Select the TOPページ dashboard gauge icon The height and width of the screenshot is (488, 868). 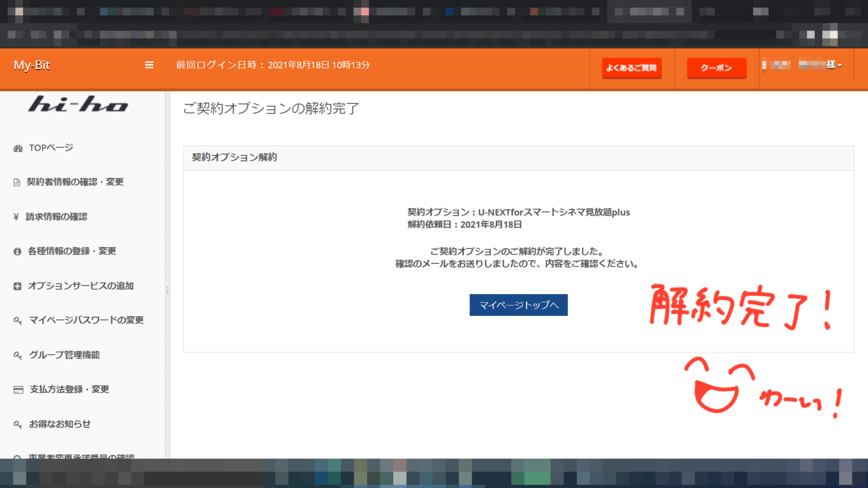click(x=18, y=147)
